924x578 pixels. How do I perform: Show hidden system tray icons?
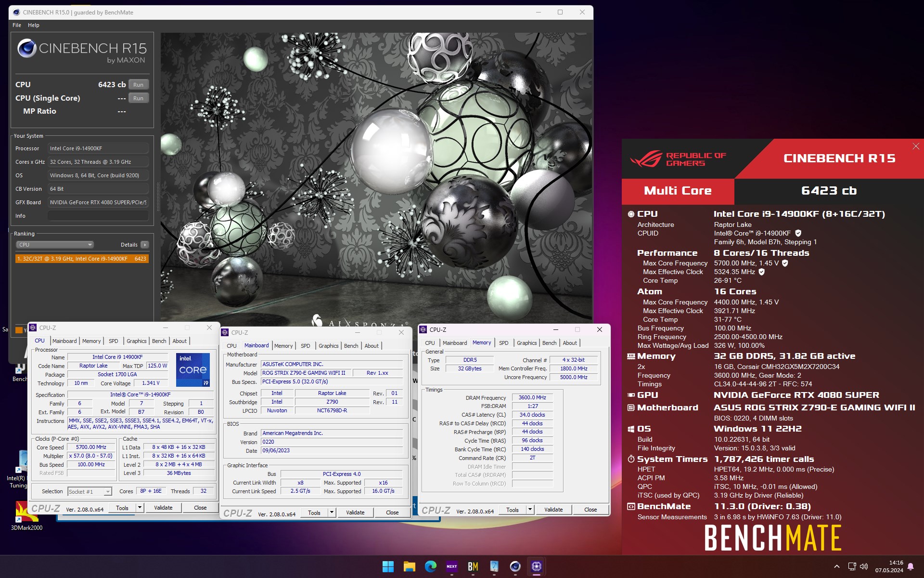(836, 566)
